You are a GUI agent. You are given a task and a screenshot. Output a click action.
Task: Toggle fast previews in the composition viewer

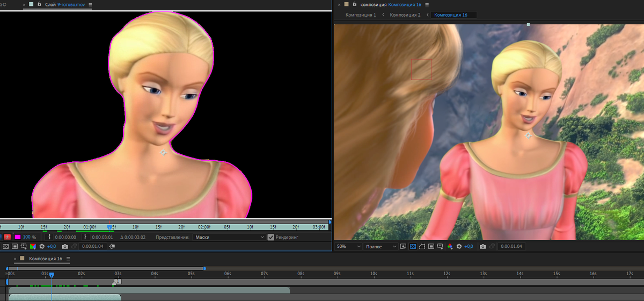coord(404,246)
